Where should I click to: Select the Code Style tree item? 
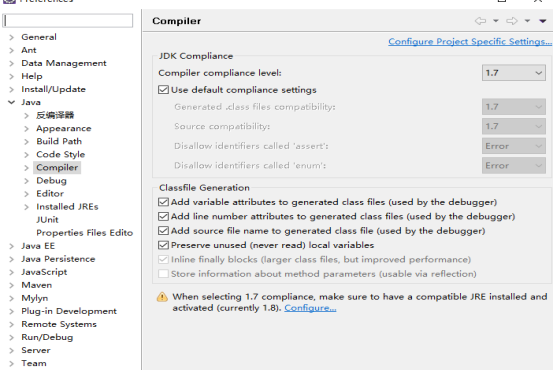click(60, 154)
